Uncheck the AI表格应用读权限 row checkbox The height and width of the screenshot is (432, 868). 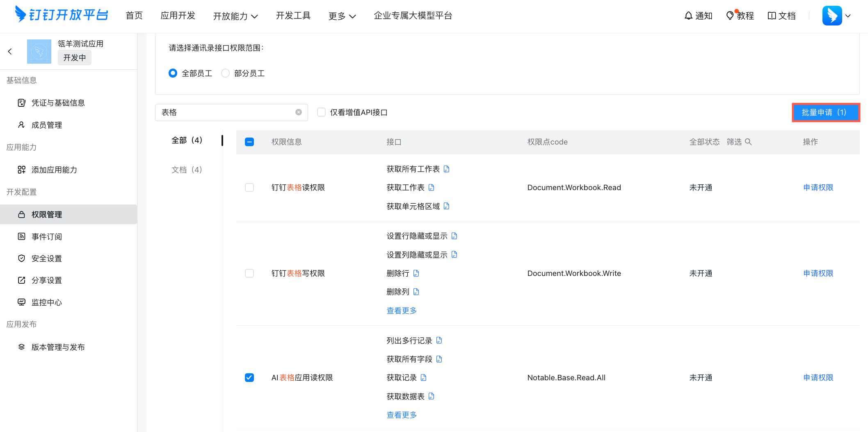coord(249,378)
